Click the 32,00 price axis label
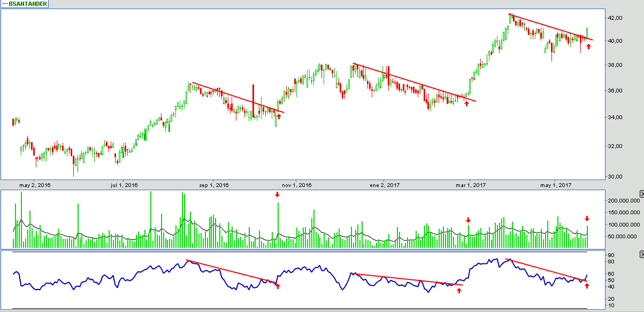The height and width of the screenshot is (312, 644). [615, 146]
